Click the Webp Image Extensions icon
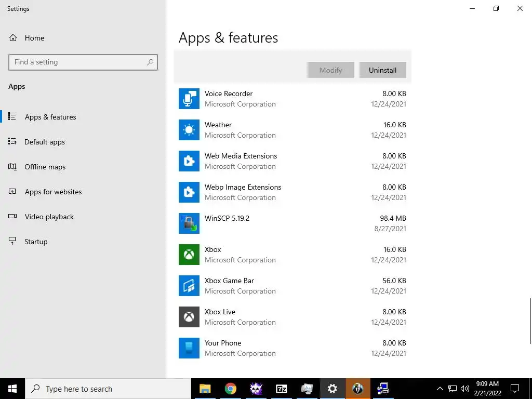This screenshot has height=399, width=532. [189, 192]
